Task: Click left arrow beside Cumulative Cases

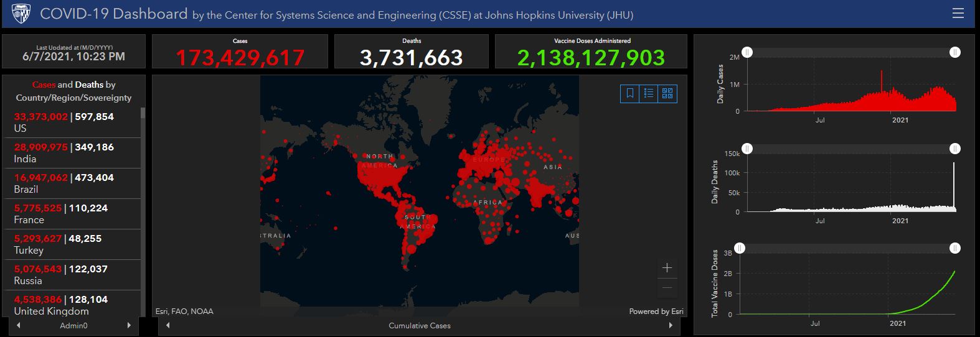Action: 167,325
